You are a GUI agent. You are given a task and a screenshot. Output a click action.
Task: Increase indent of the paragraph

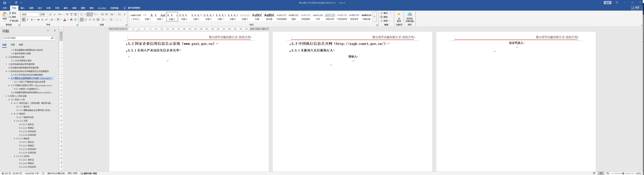pos(107,14)
